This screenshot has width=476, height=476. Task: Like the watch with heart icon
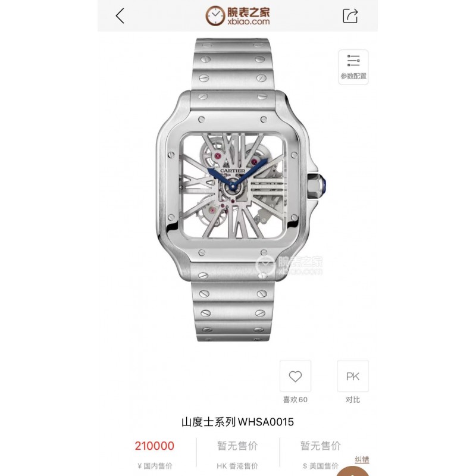click(295, 376)
